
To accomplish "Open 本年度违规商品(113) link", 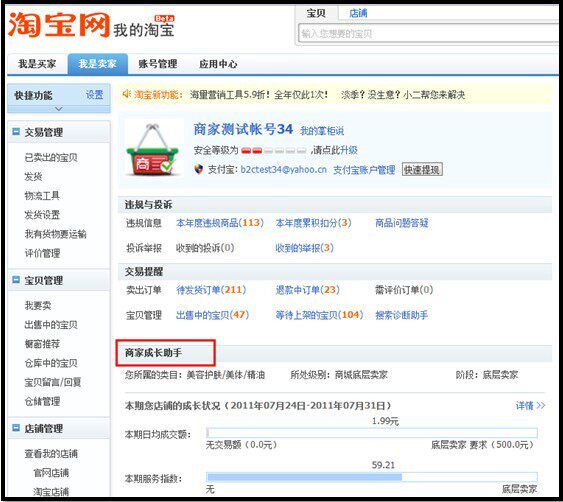I will [x=220, y=223].
